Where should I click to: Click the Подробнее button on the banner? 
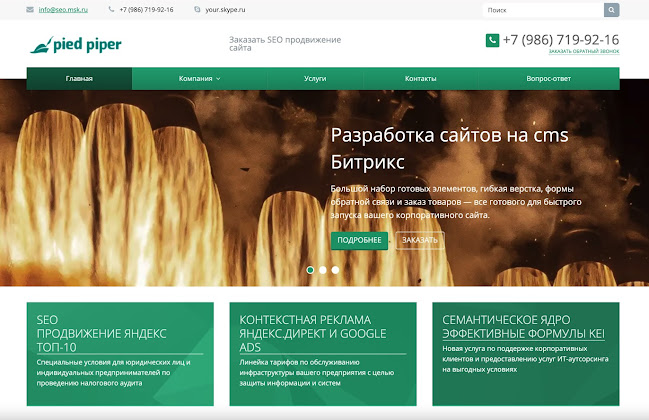coord(359,240)
